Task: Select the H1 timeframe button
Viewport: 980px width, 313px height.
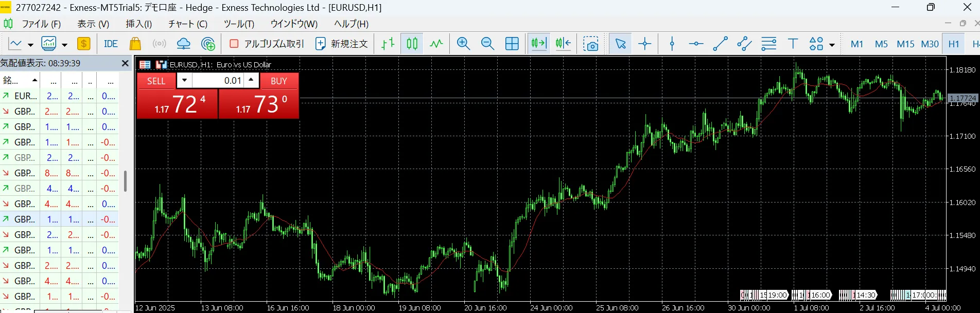Action: click(x=954, y=44)
